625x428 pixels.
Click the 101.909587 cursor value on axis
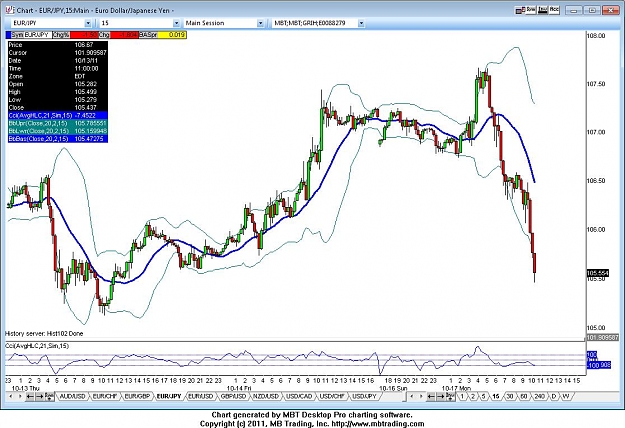coord(602,338)
